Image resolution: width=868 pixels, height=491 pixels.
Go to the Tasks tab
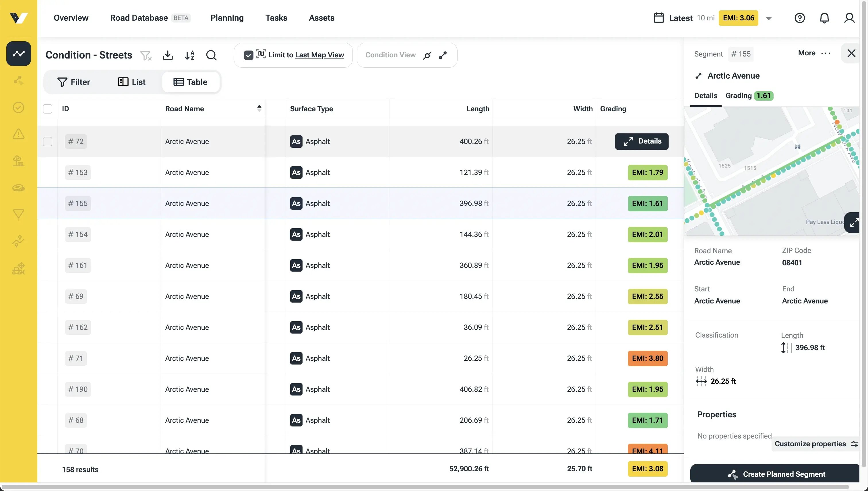pos(276,18)
